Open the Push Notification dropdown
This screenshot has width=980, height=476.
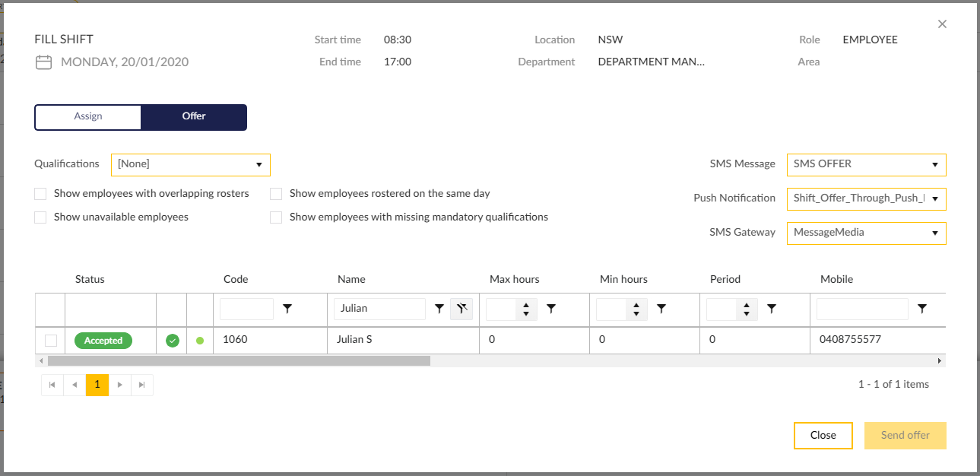867,198
